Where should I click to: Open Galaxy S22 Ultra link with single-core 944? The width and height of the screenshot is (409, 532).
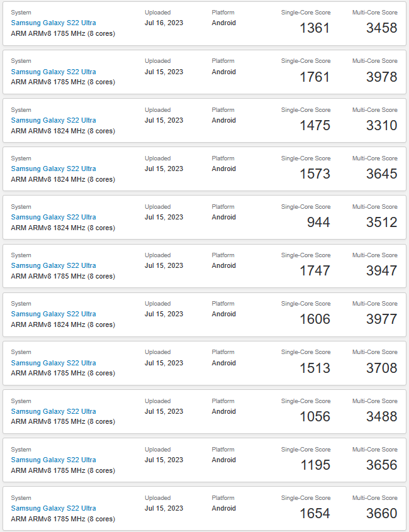click(53, 217)
